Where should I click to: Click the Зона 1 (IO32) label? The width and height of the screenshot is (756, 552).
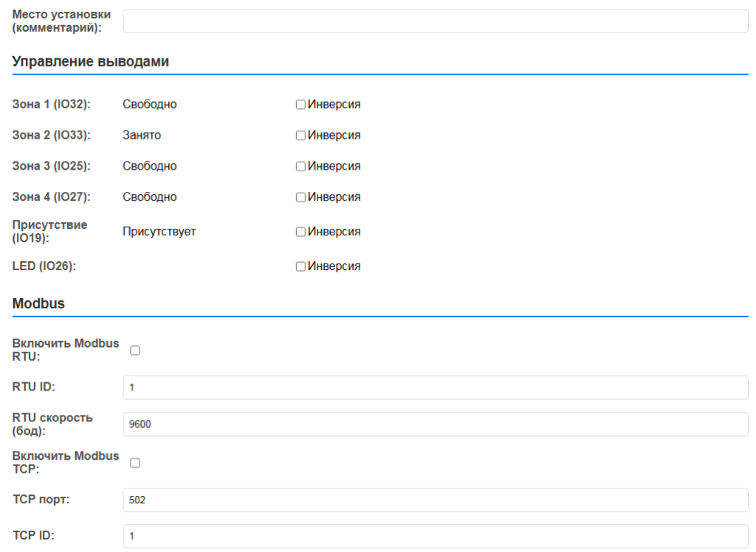[51, 104]
